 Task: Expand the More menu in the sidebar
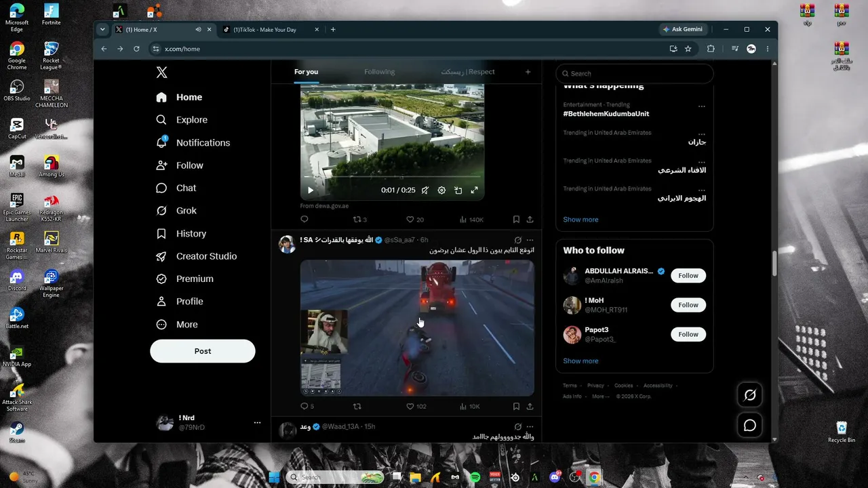(178, 325)
